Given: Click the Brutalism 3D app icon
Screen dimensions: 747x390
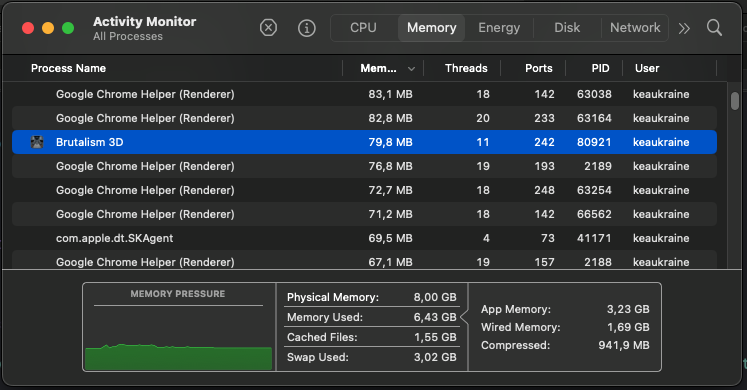Looking at the screenshot, I should click(x=37, y=142).
